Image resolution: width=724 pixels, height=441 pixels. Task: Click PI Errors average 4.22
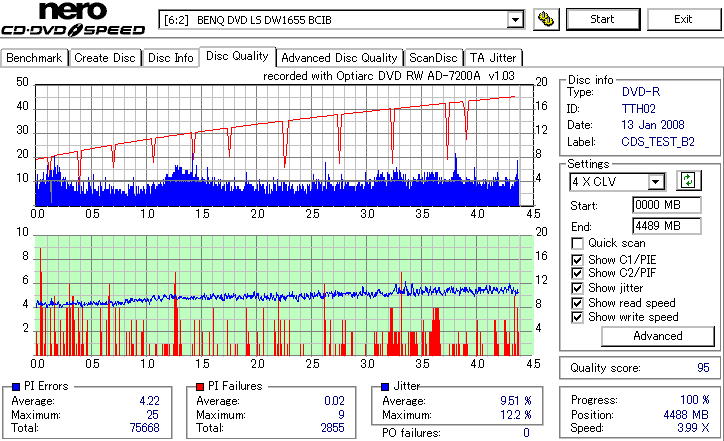point(150,401)
